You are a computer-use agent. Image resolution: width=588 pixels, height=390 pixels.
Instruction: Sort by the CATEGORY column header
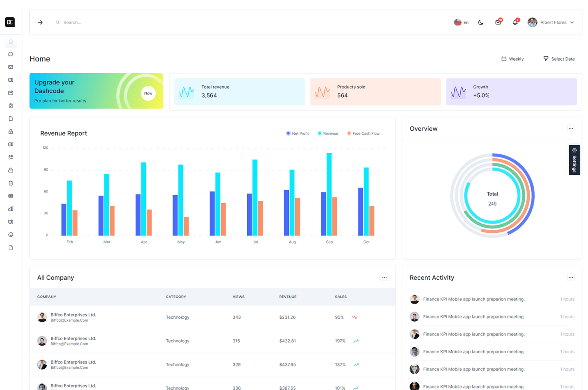point(176,297)
